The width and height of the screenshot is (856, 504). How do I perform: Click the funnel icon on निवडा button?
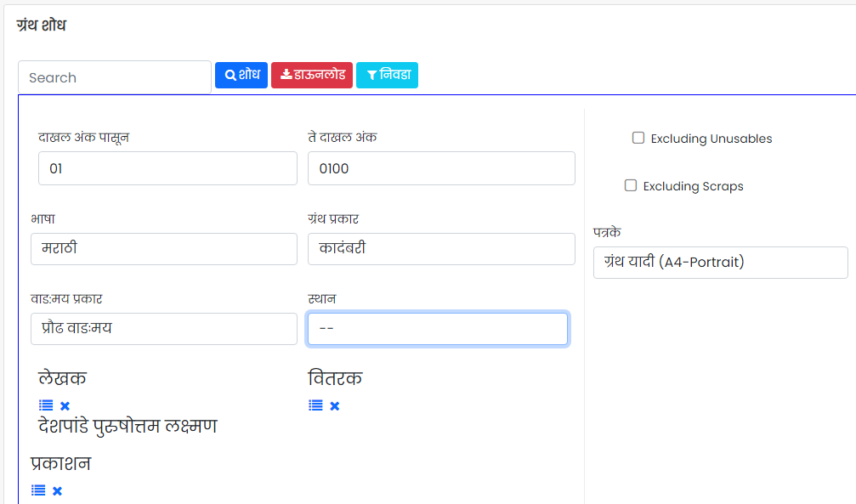(371, 76)
